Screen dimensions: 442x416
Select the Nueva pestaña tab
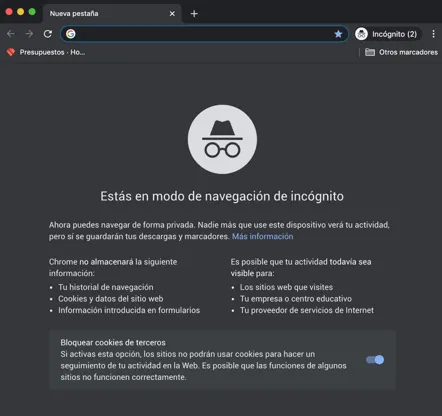tap(112, 14)
